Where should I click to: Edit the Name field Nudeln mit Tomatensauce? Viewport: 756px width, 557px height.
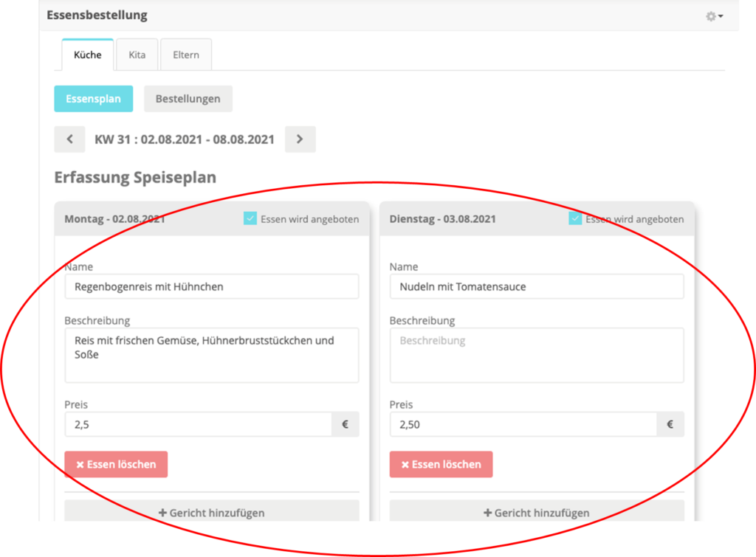click(537, 287)
